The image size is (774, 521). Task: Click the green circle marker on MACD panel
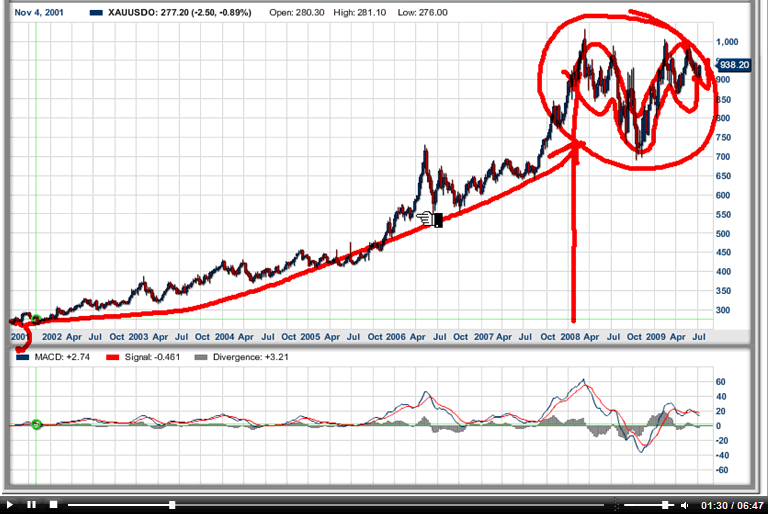36,424
